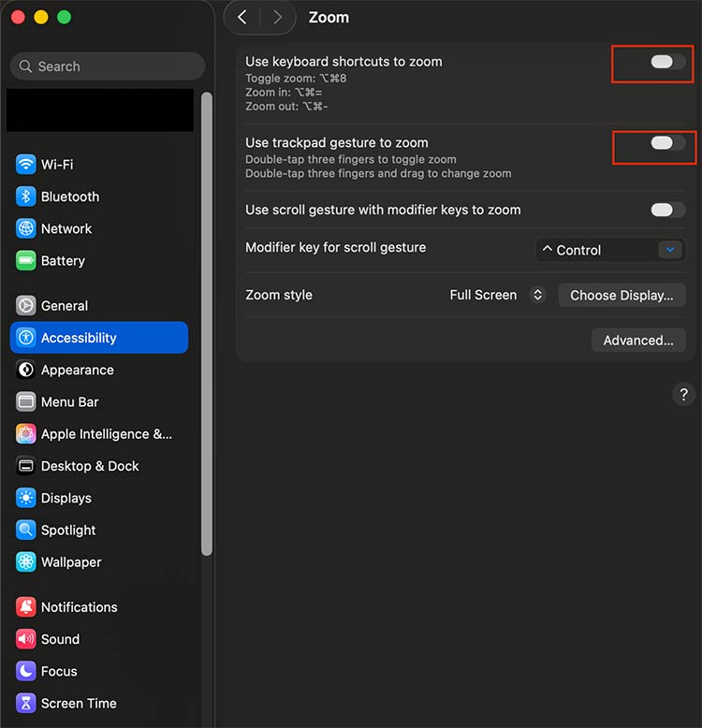Go back using the left chevron

[242, 17]
